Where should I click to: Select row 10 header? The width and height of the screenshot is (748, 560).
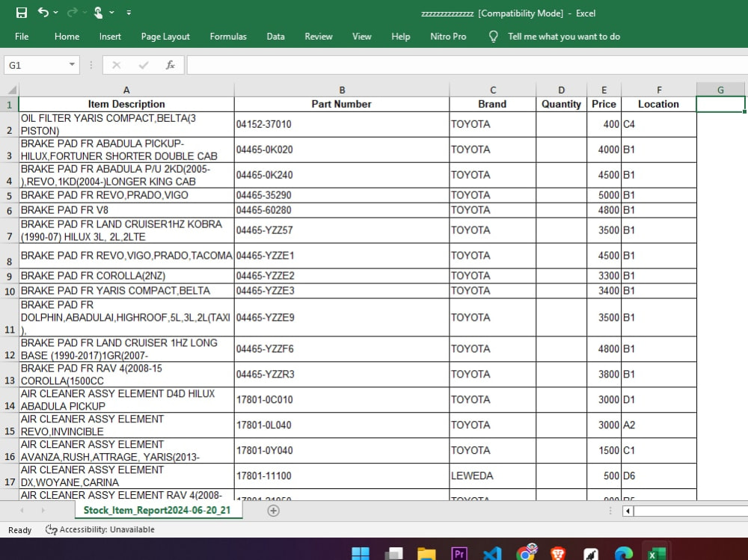click(x=10, y=291)
